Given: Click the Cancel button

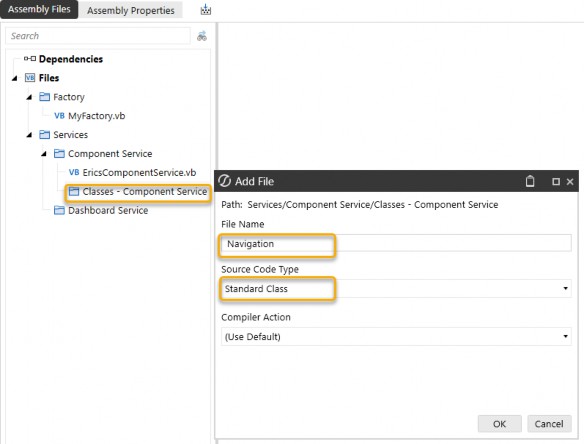Looking at the screenshot, I should pos(549,424).
